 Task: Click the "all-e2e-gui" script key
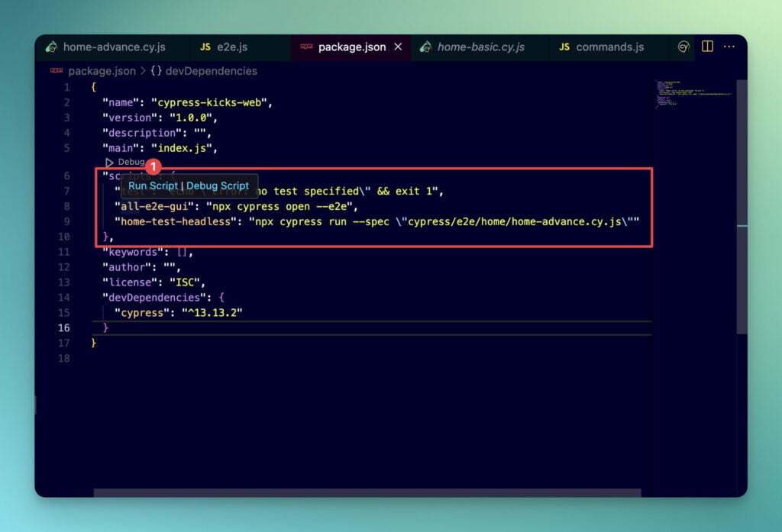(154, 206)
